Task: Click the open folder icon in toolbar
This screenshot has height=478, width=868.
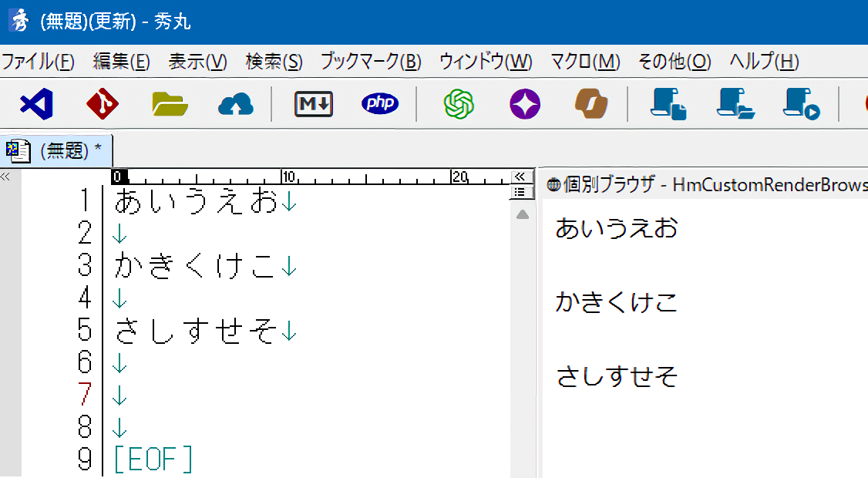Action: pyautogui.click(x=170, y=103)
